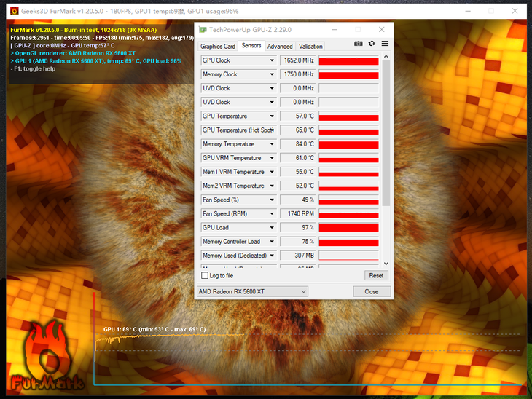Click the GPU-Z app icon in title bar
The width and height of the screenshot is (532, 399).
(203, 30)
